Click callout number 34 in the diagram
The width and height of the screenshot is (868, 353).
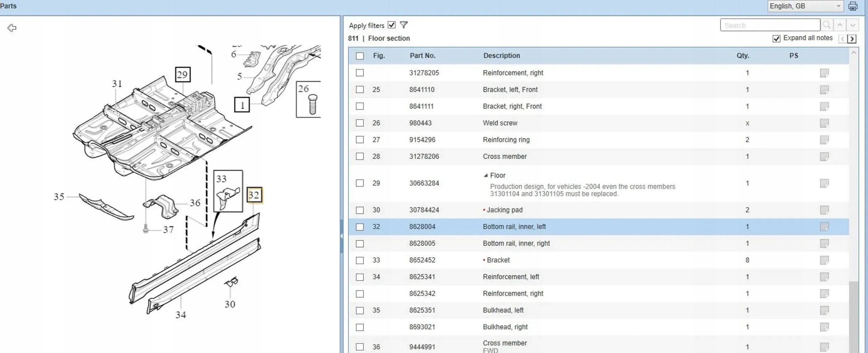181,315
